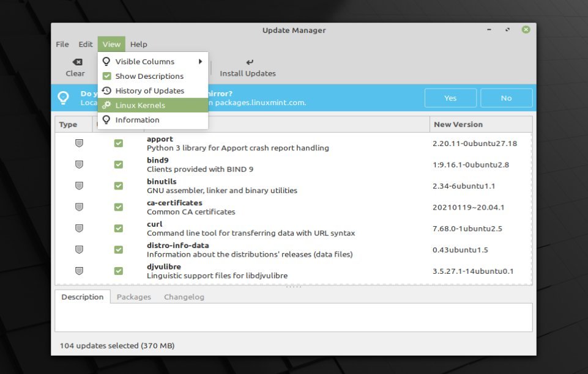The width and height of the screenshot is (588, 374).
Task: Click the lightbulb icon on the mirror banner
Action: [x=63, y=97]
